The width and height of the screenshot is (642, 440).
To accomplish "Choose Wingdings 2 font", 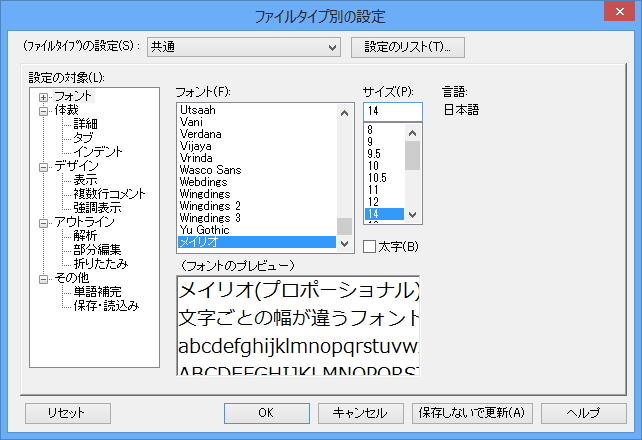I will [257, 206].
